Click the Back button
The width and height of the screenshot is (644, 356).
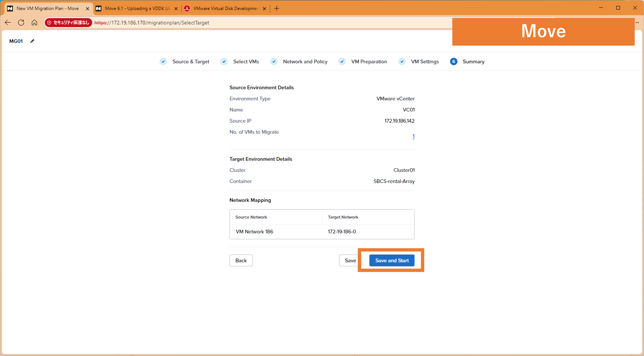click(x=241, y=260)
